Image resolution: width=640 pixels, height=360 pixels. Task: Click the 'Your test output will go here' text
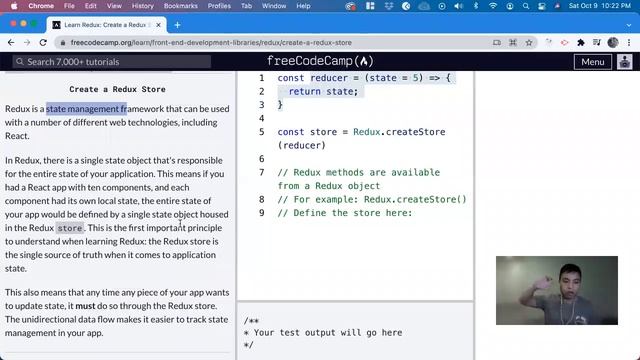click(x=328, y=333)
